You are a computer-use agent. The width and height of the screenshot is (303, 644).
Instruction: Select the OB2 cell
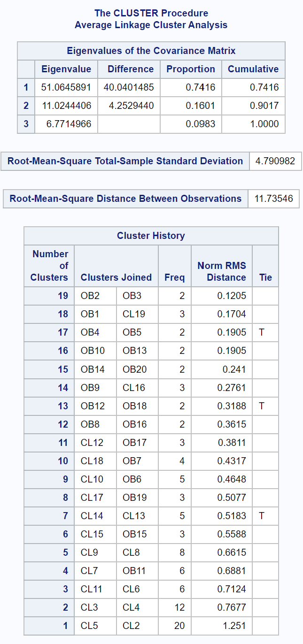[95, 296]
